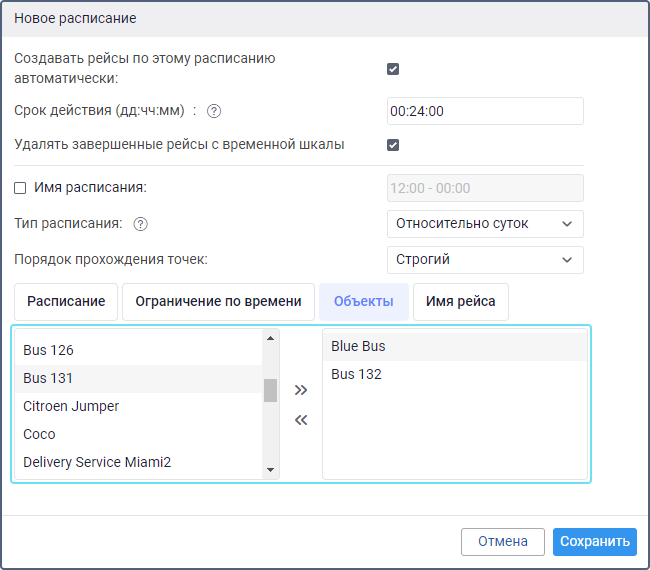Select the Имя рейса tab

pyautogui.click(x=460, y=301)
